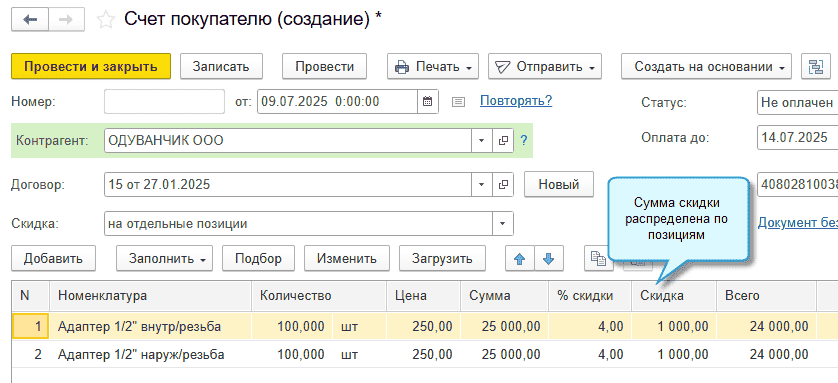The image size is (838, 383).
Task: Click the Всего column header
Action: pos(766,295)
